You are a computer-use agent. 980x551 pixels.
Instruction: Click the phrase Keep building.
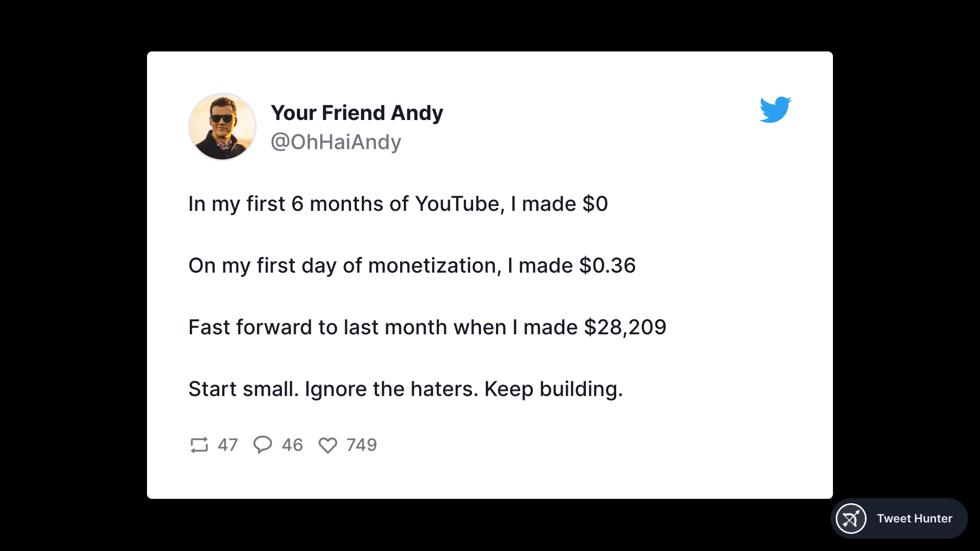(553, 389)
